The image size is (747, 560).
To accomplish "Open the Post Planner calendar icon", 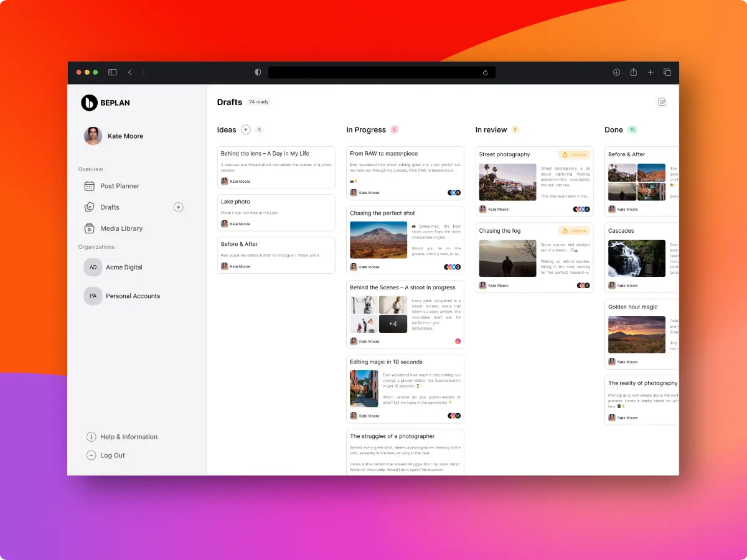I will pos(90,186).
